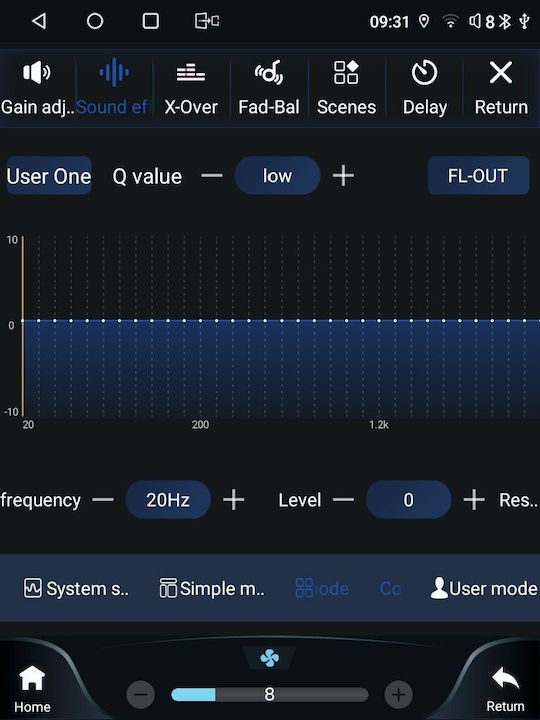
Task: Click the bottom volume slider bar
Action: tap(270, 695)
